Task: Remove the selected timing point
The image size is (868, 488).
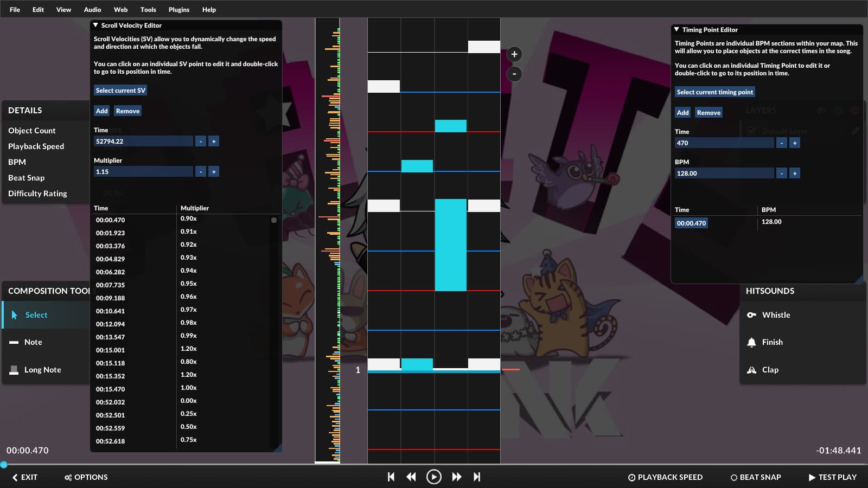Action: click(709, 113)
